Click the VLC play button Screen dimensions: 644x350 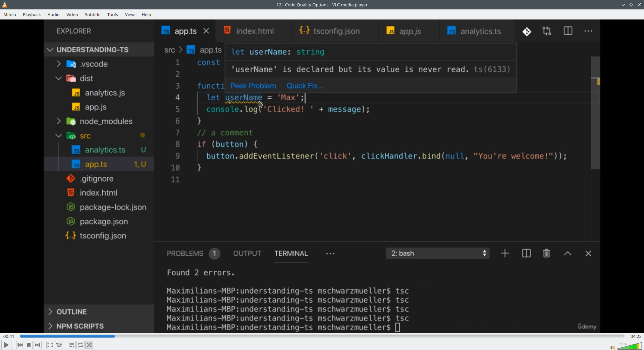coord(6,345)
